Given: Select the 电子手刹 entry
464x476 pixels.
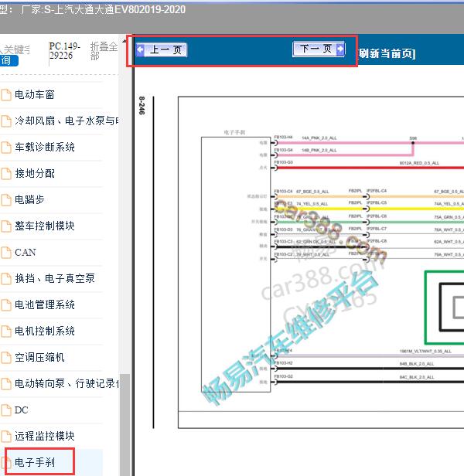Looking at the screenshot, I should pyautogui.click(x=35, y=462).
